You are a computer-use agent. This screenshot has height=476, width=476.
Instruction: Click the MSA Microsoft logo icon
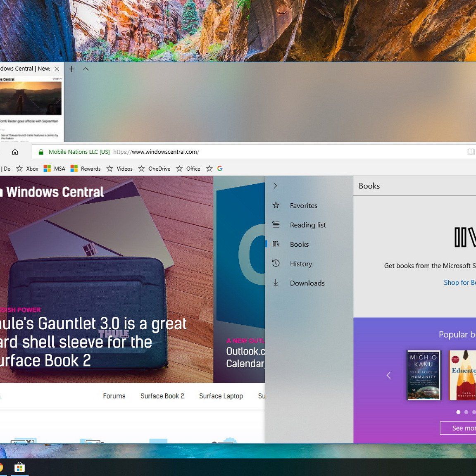[47, 169]
